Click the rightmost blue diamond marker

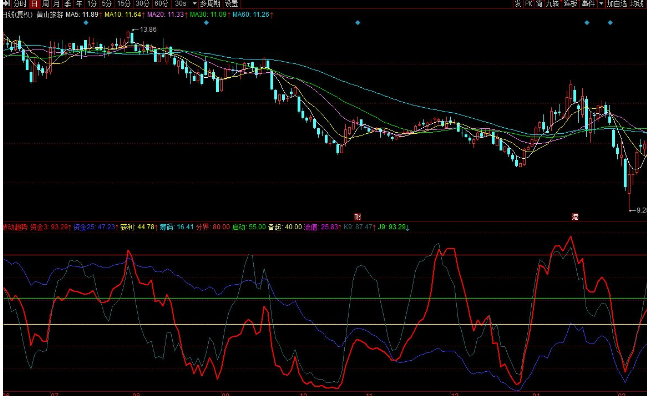point(610,23)
